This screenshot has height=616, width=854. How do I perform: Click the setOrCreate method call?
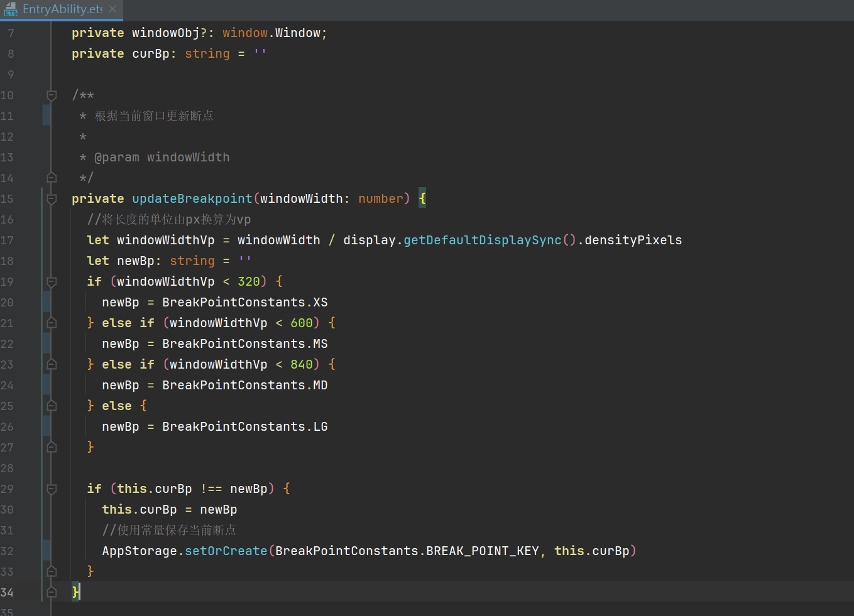(226, 551)
